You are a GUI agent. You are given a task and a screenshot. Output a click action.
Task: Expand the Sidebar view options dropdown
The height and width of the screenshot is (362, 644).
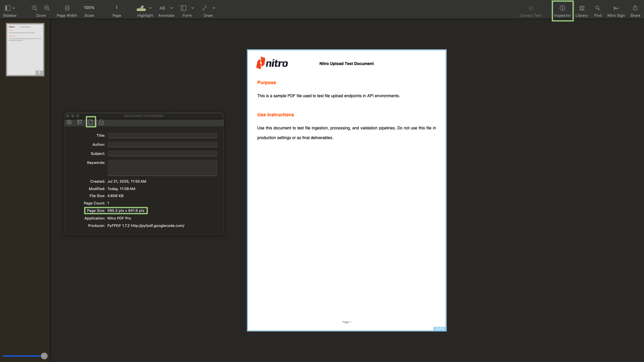click(14, 8)
